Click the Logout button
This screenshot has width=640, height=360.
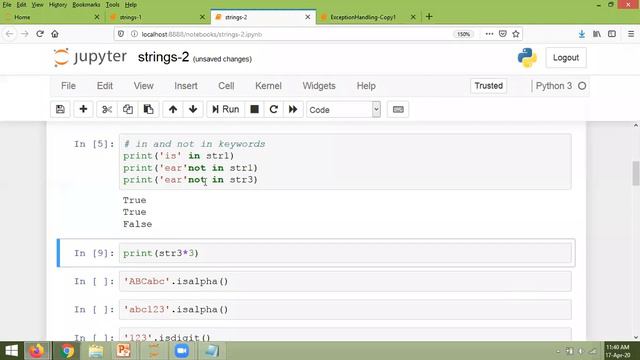566,58
